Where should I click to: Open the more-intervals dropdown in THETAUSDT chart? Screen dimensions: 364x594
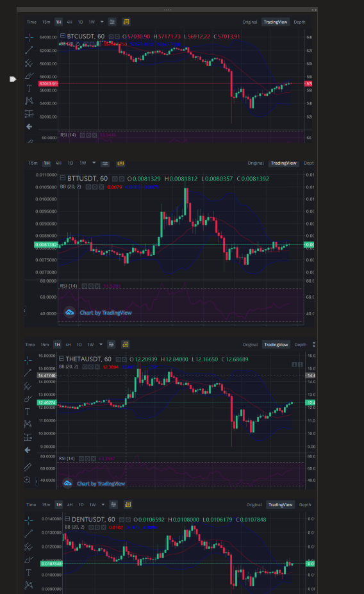point(101,344)
